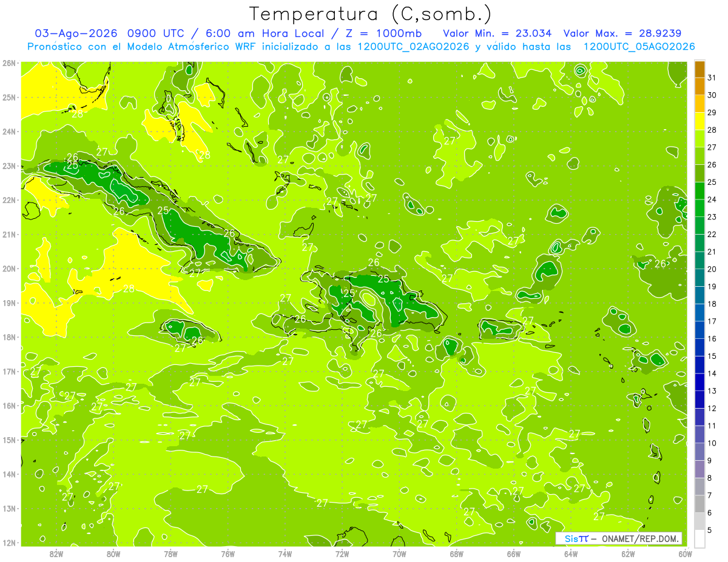Click the "16N" latitude axis label

click(x=9, y=406)
